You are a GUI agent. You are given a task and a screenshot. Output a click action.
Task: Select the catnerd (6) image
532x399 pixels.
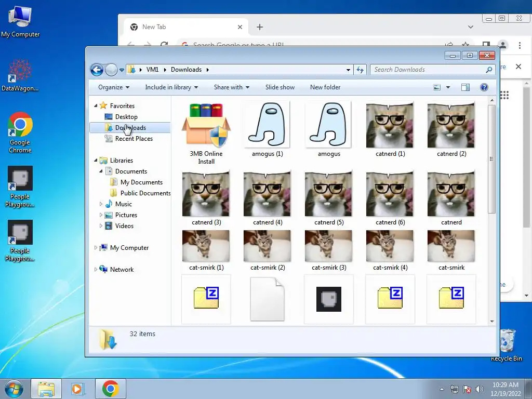click(x=390, y=198)
